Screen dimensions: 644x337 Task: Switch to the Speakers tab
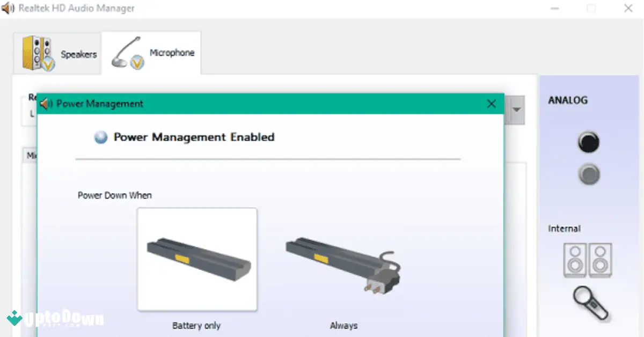(x=59, y=54)
